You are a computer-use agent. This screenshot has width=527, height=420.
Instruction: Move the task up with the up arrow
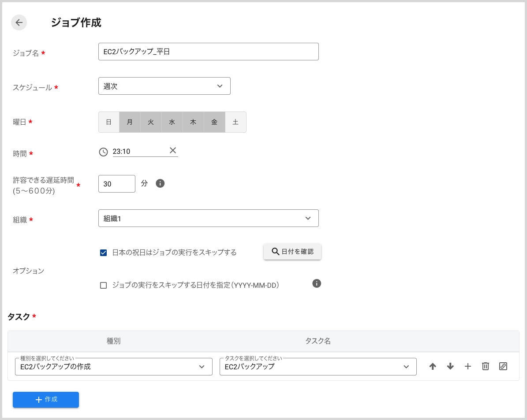coord(433,366)
